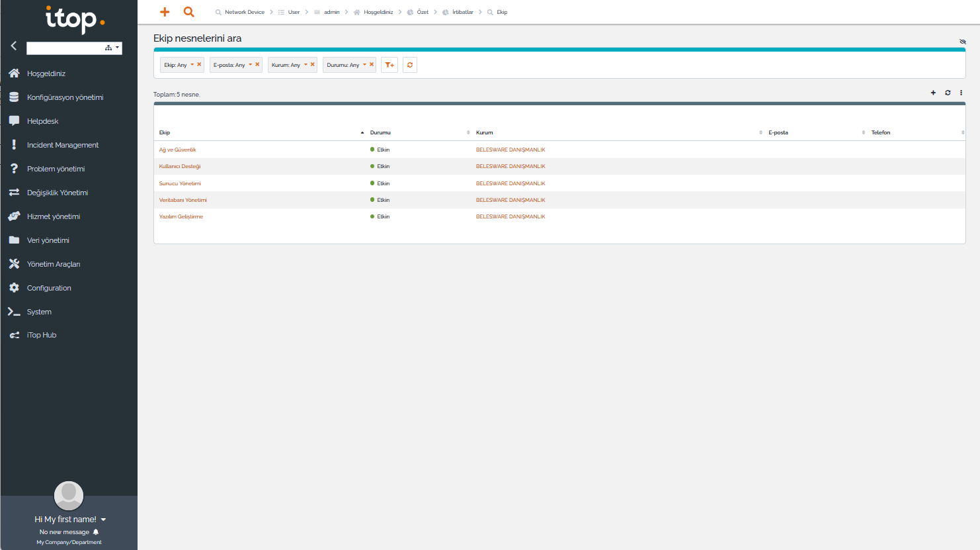Hide the search criteria panel

tap(962, 42)
